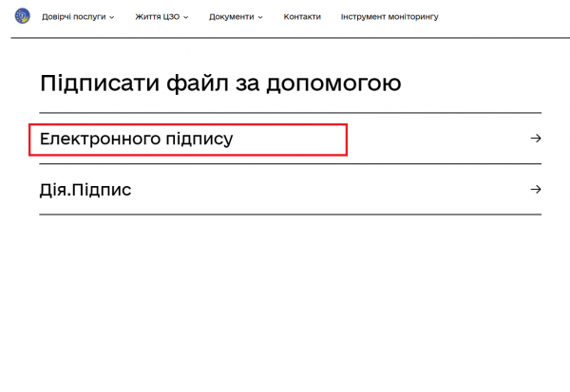The image size is (570, 392).
Task: Expand the chevron next to Життя ЦЗО
Action: click(x=186, y=17)
